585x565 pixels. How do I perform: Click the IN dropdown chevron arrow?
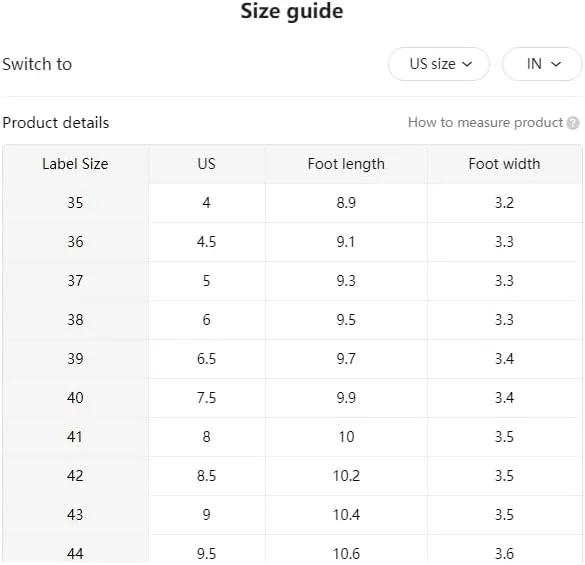tap(556, 64)
